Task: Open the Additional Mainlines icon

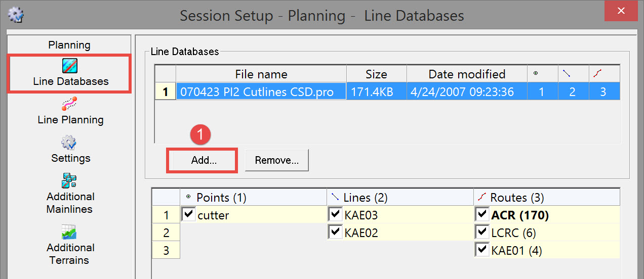Action: (70, 181)
